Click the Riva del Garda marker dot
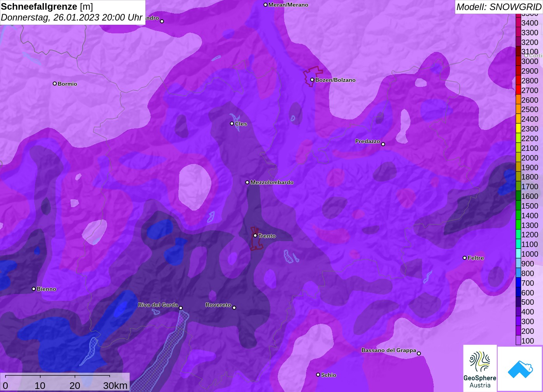The height and width of the screenshot is (392, 543). click(x=181, y=308)
